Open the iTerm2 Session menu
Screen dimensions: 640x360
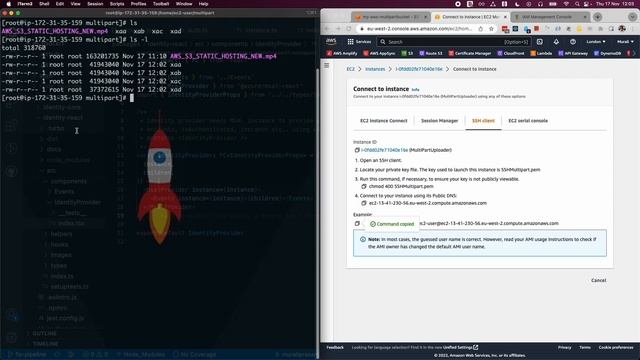click(95, 4)
